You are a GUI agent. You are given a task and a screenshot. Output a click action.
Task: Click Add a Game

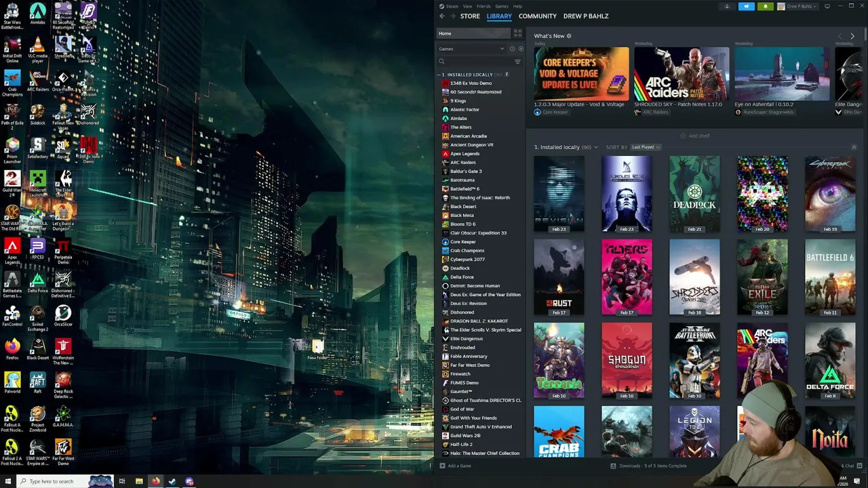[456, 466]
